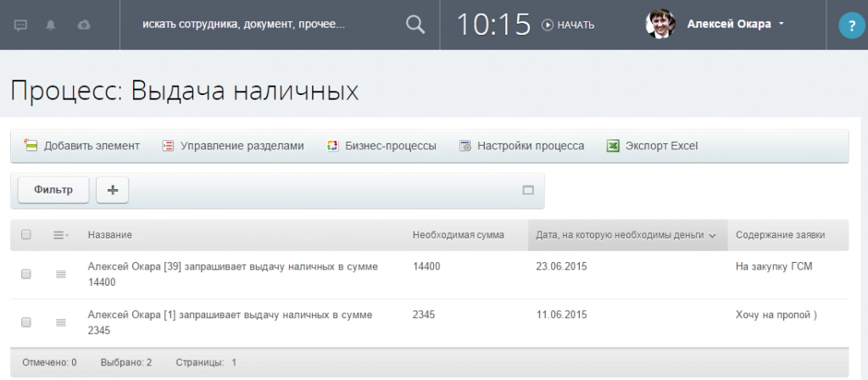Open the chat messages icon
Viewport: 868px width, 380px height.
click(21, 25)
